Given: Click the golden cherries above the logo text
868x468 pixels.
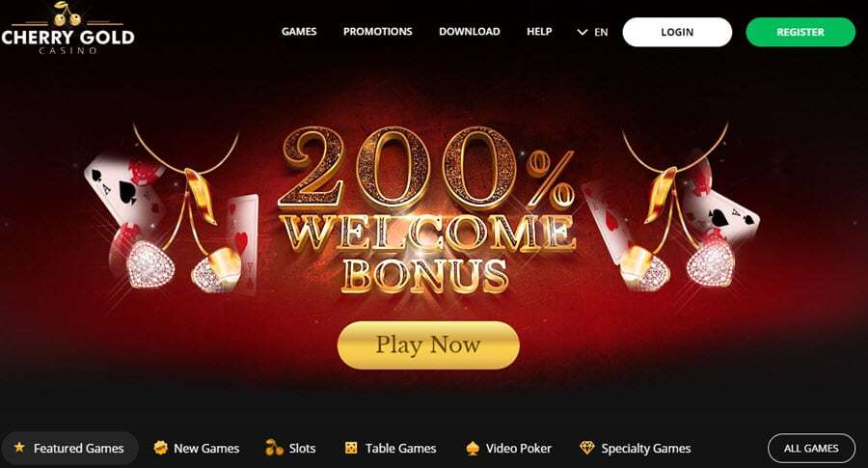Looking at the screenshot, I should [68, 14].
